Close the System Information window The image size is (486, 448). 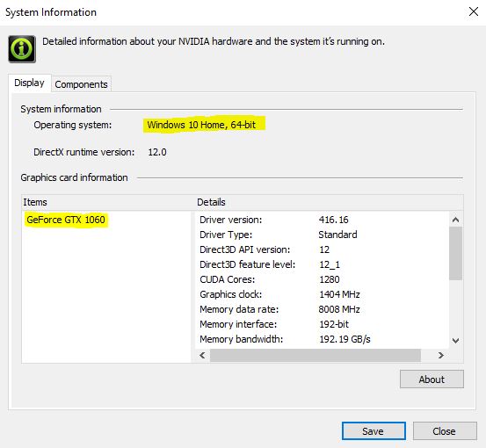(474, 11)
